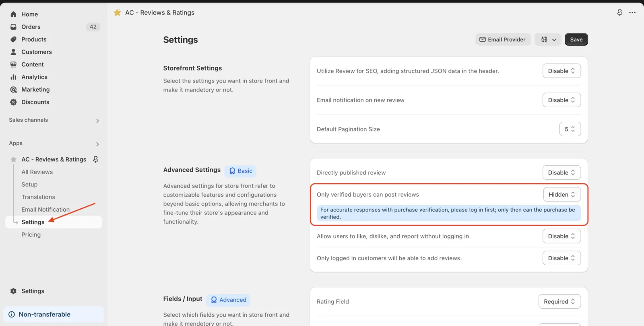Viewport: 644px width, 326px height.
Task: Click the Save button
Action: click(576, 39)
